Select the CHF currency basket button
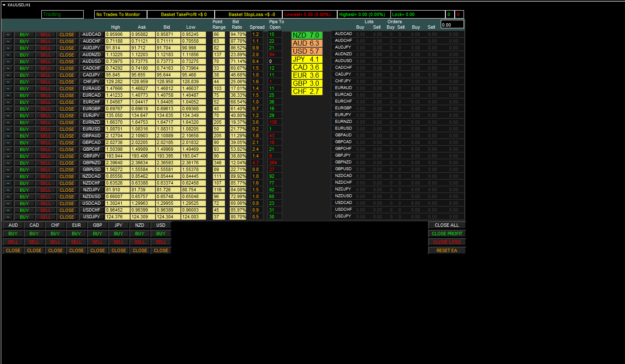Viewport: 625px width, 364px height. click(55, 225)
